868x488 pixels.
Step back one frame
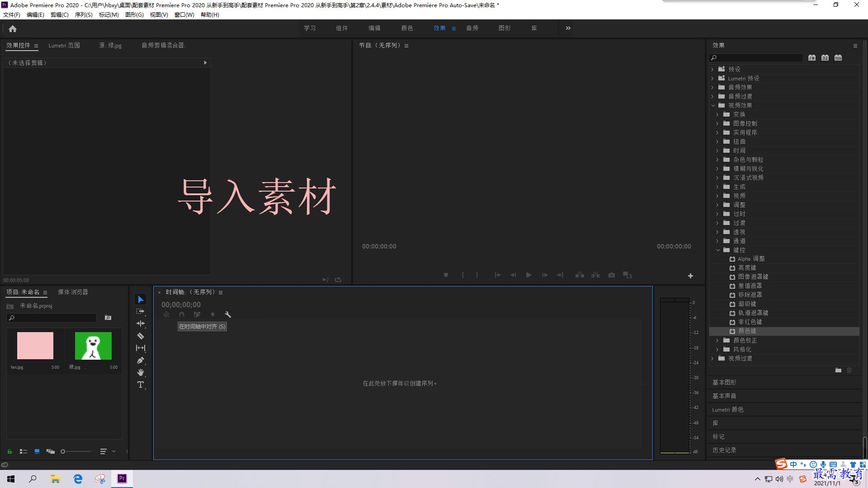[x=513, y=275]
